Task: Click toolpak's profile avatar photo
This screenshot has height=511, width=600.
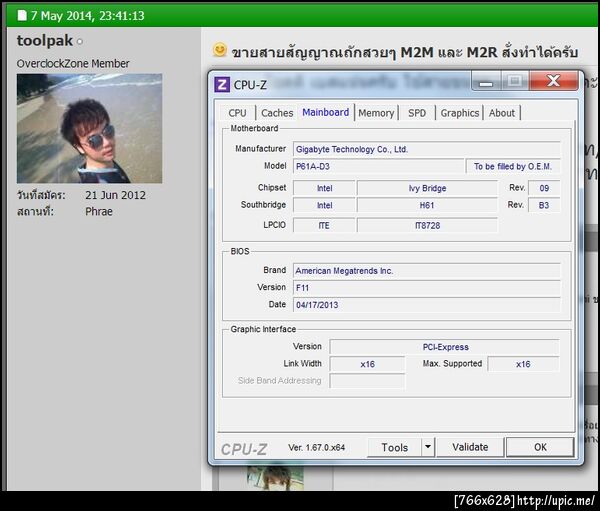Action: (90, 128)
